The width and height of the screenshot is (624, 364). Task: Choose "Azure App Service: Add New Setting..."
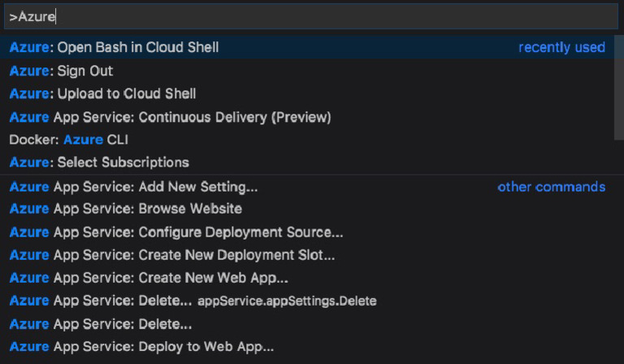[x=307, y=187]
